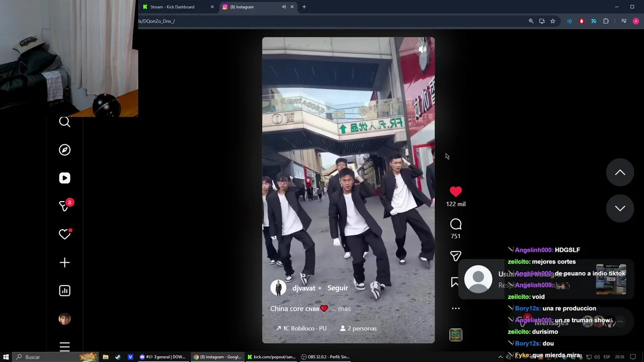Share the reel with paper plane icon

click(455, 256)
